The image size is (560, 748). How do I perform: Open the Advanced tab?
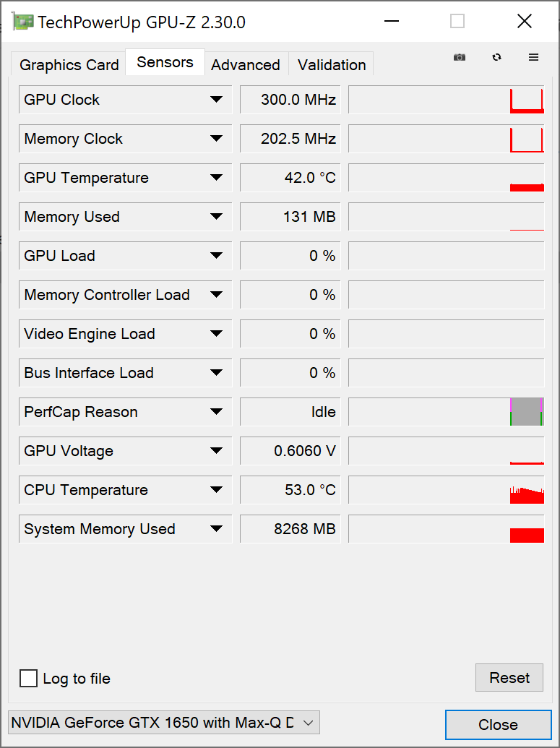click(x=246, y=65)
